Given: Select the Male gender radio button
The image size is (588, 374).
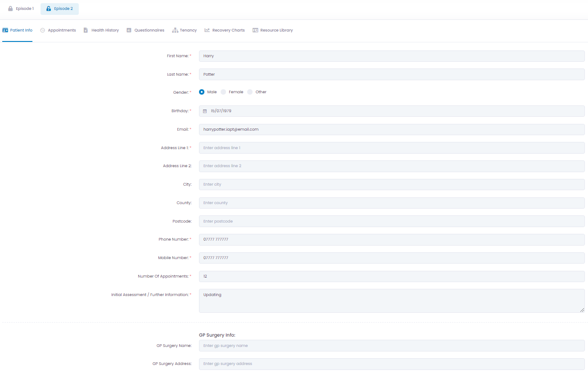Looking at the screenshot, I should [202, 92].
